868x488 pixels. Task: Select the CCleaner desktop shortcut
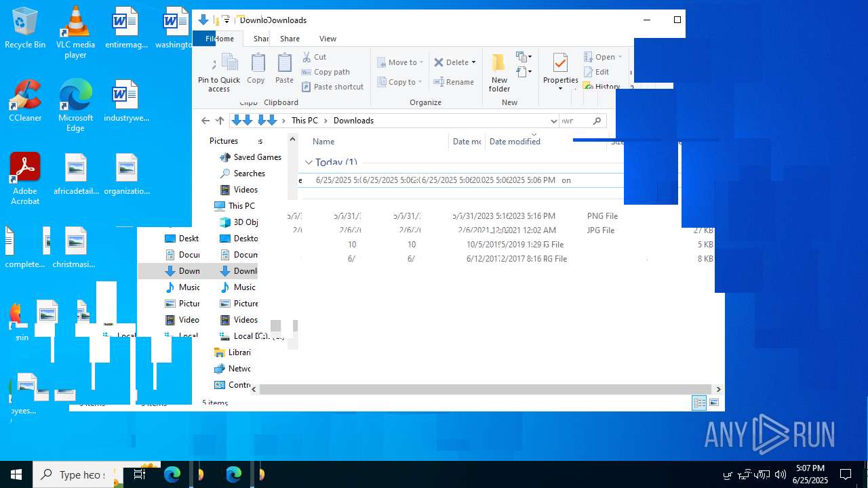point(25,101)
